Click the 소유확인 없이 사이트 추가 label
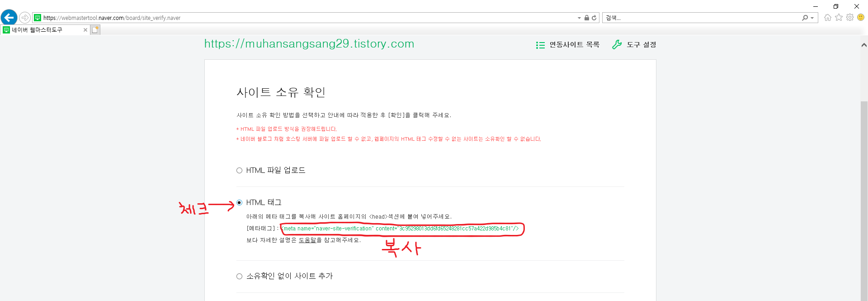The image size is (868, 301). (x=289, y=276)
